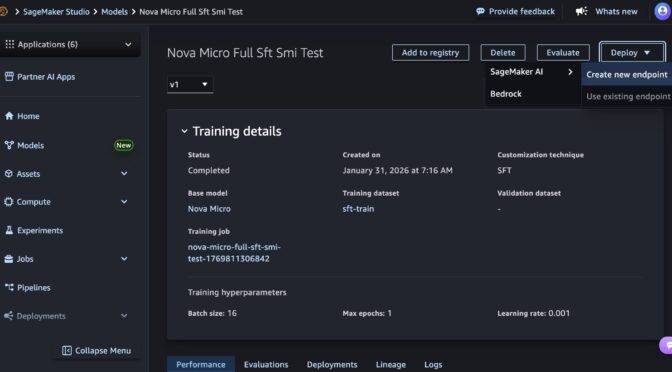Image resolution: width=672 pixels, height=372 pixels.
Task: Click the Batch size 16 value
Action: click(x=232, y=313)
